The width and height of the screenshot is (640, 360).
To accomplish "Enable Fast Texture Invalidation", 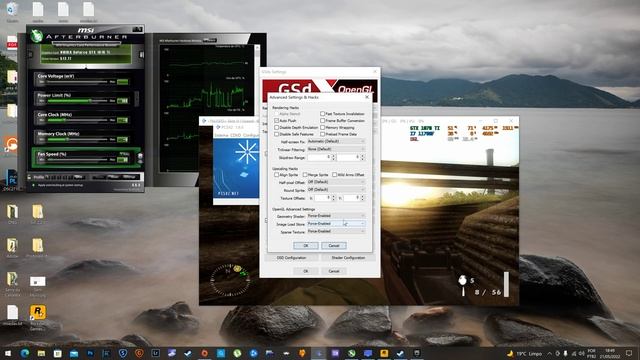I will (322, 114).
